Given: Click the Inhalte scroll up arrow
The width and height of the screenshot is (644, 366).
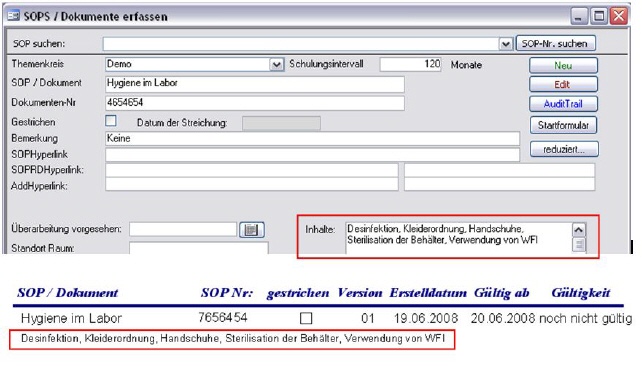Looking at the screenshot, I should pos(579,230).
